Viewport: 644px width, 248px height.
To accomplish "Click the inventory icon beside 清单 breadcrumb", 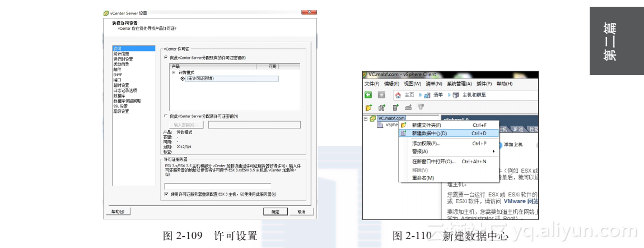I will [x=427, y=95].
